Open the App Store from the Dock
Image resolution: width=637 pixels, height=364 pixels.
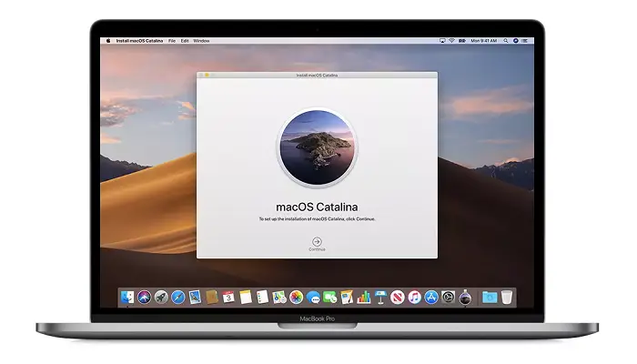pos(431,297)
